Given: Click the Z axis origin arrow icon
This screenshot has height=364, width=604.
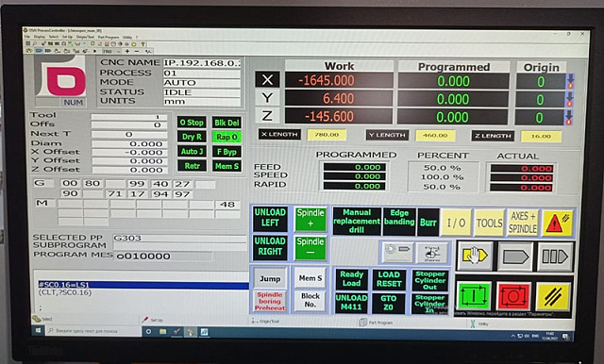Looking at the screenshot, I should 569,117.
